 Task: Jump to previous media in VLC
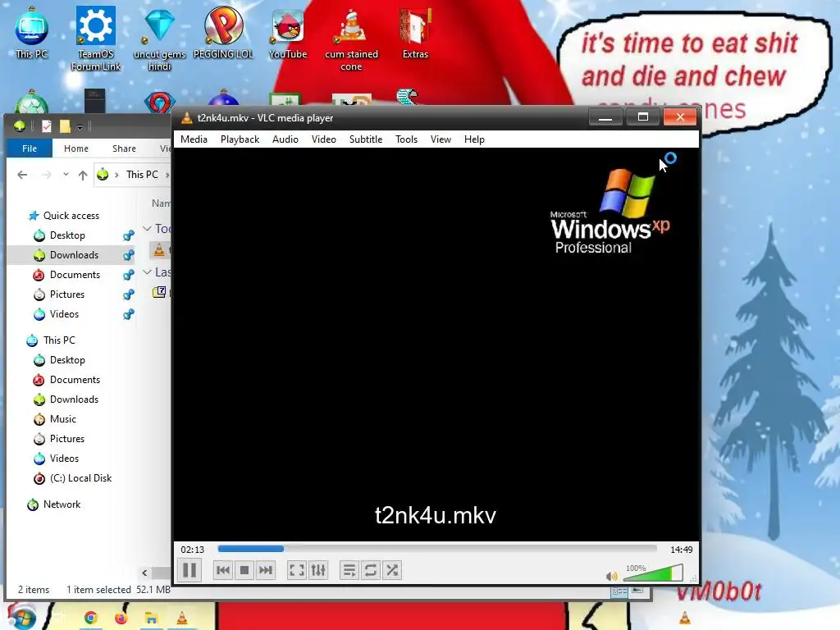click(223, 570)
